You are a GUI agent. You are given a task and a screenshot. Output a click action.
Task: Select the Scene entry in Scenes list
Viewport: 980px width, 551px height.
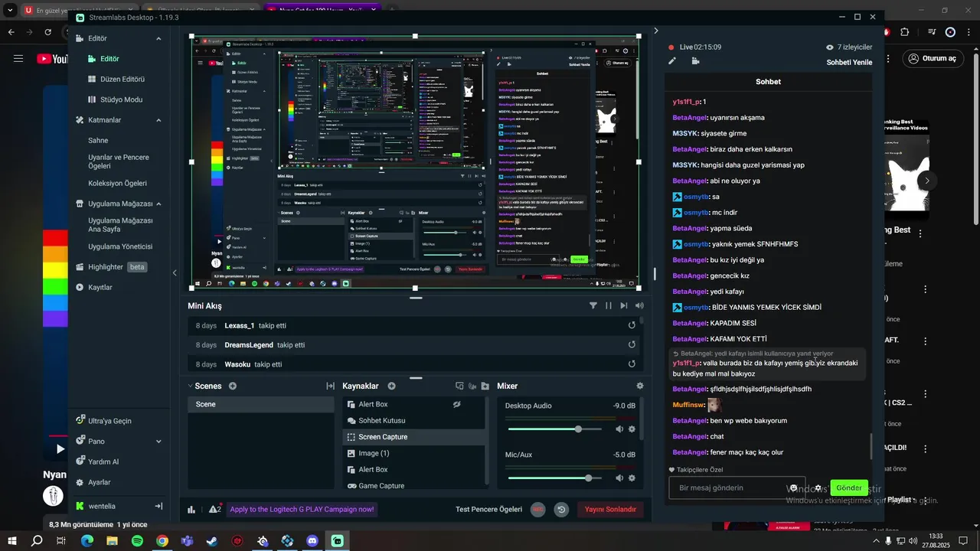(x=261, y=404)
